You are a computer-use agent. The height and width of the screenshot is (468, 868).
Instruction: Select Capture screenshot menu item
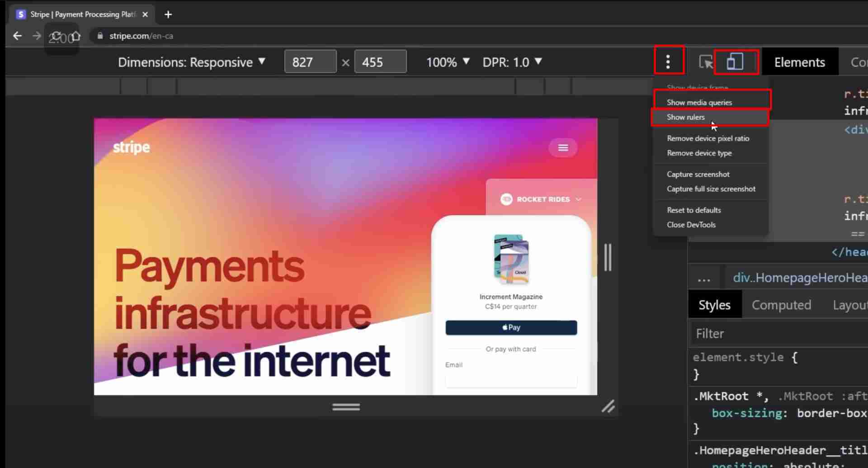click(x=711, y=174)
